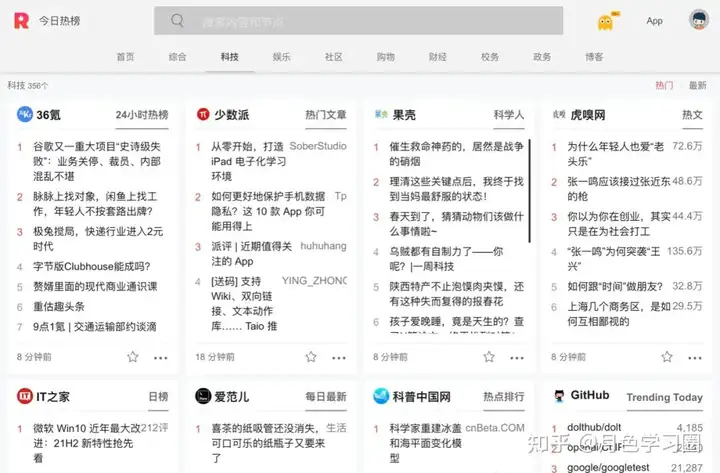Screen dimensions: 720x473
Task: Open article 为什么年轻人也爱老头乐
Action: tap(615, 154)
